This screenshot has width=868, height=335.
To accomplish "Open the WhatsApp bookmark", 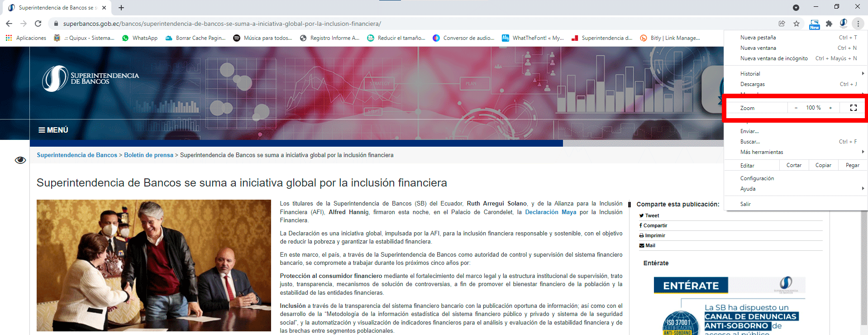I will [140, 38].
